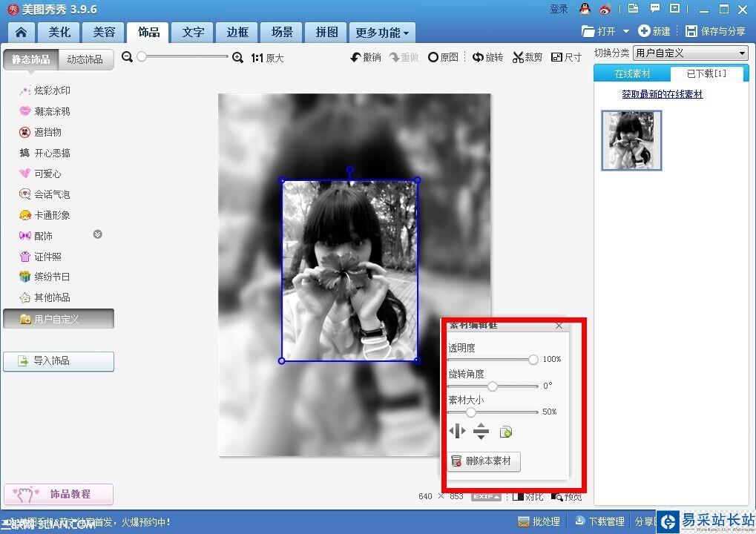Click the zoom in magnifier

point(237,58)
